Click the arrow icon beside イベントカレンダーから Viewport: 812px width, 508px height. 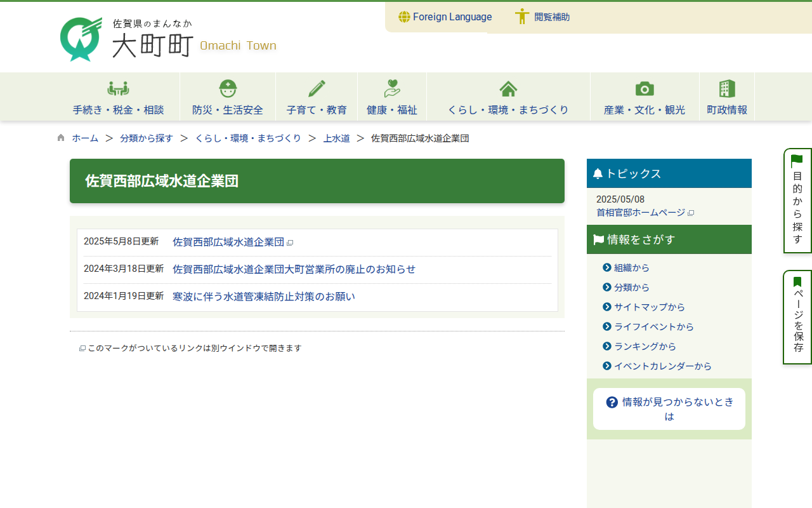(607, 366)
